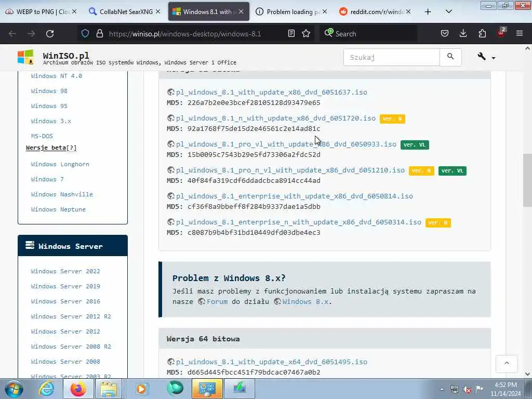Click the magnifier search button next to Szukaj

[450, 57]
